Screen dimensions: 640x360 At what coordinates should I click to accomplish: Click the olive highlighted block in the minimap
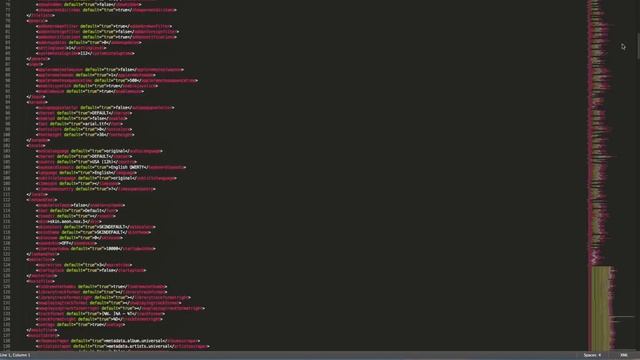coord(602,308)
